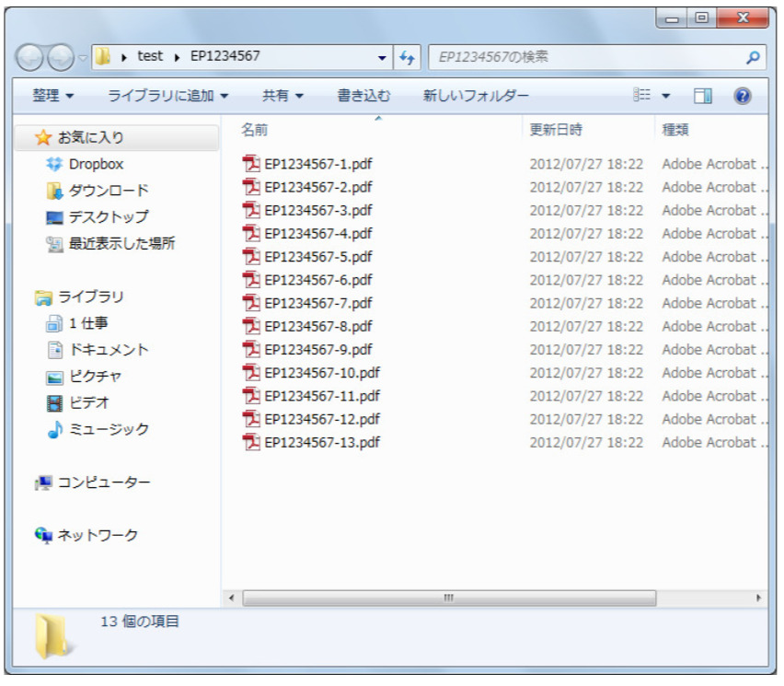The width and height of the screenshot is (784, 686).
Task: Click the ミュージック library icon
Action: [x=55, y=429]
